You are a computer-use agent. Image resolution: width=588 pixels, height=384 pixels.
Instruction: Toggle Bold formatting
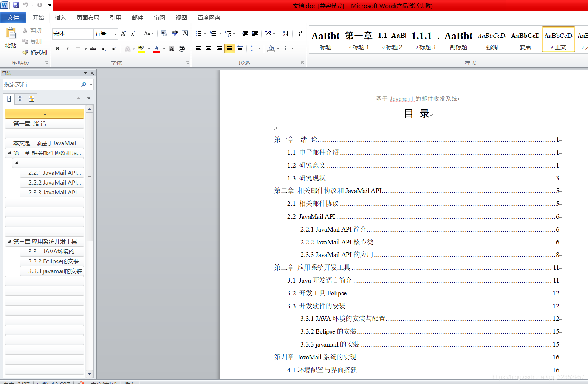[x=57, y=49]
